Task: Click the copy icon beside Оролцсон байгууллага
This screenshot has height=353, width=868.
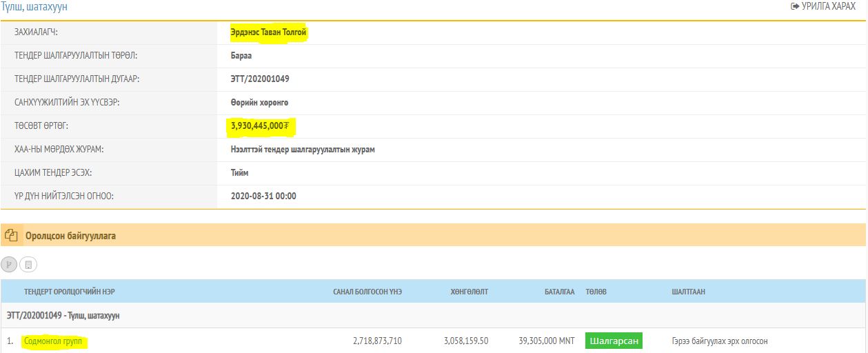Action: (x=11, y=236)
